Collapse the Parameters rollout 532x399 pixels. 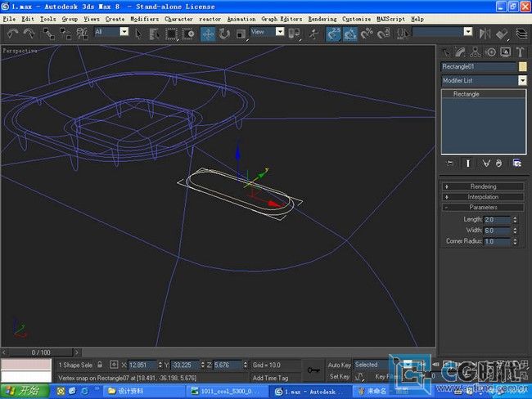(483, 207)
